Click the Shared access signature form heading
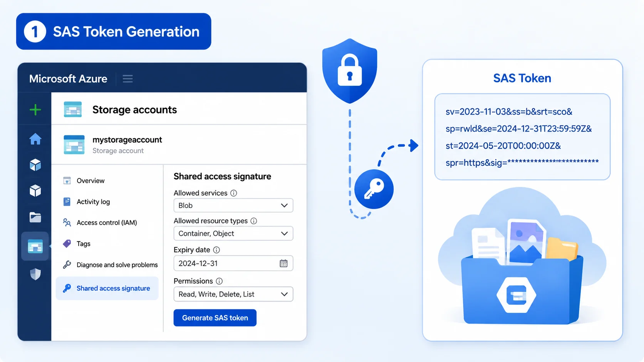 coord(222,176)
